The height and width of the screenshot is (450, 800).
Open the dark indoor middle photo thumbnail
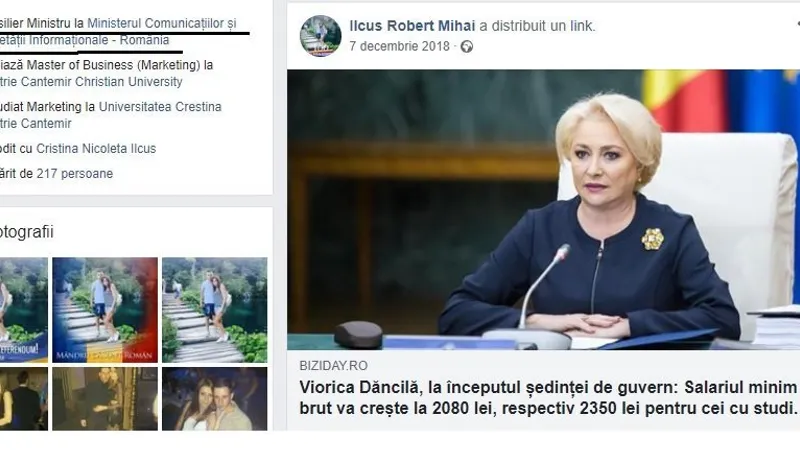[105, 399]
